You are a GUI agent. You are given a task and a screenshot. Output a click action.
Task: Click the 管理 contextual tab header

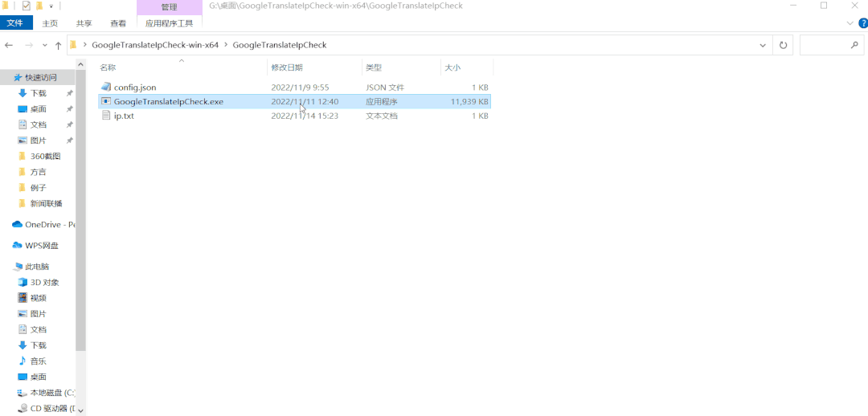[x=170, y=7]
